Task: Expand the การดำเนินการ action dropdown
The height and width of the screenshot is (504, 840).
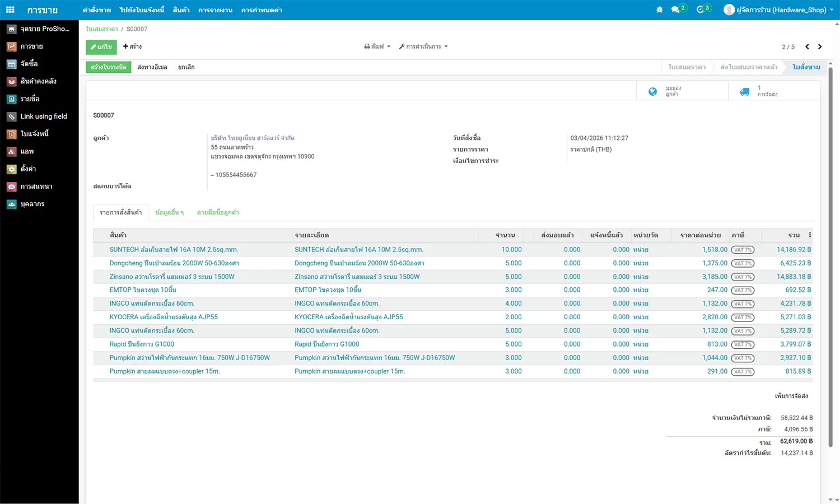Action: pos(423,46)
